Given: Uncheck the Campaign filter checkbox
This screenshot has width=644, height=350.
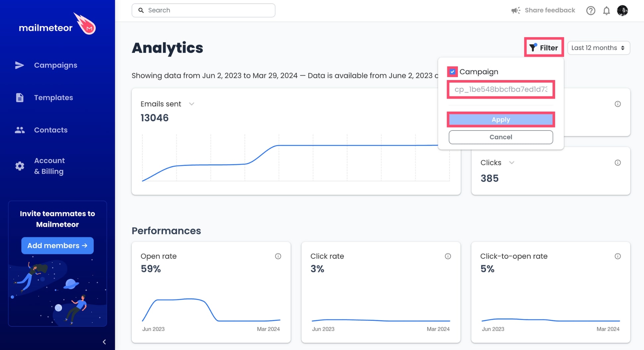Looking at the screenshot, I should point(452,72).
